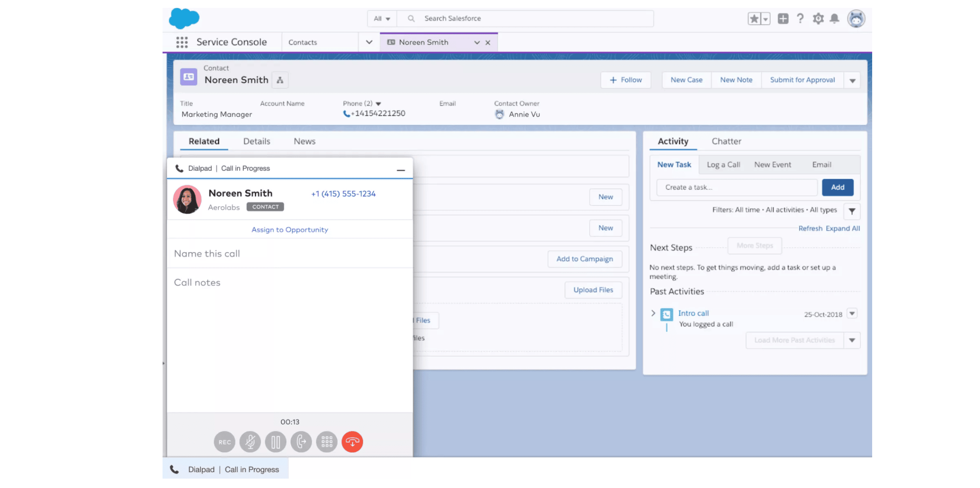
Task: Open the Intro call action dropdown
Action: (852, 314)
